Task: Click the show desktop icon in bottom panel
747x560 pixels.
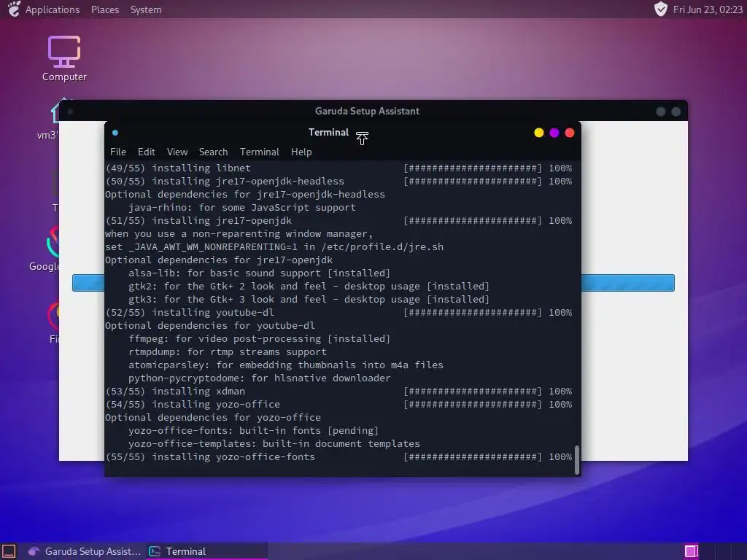Action: 9,551
